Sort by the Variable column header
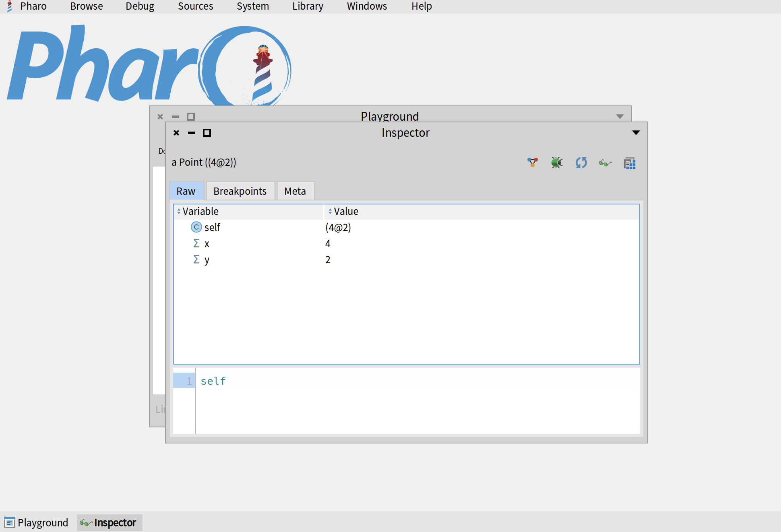The height and width of the screenshot is (532, 781). tap(200, 211)
